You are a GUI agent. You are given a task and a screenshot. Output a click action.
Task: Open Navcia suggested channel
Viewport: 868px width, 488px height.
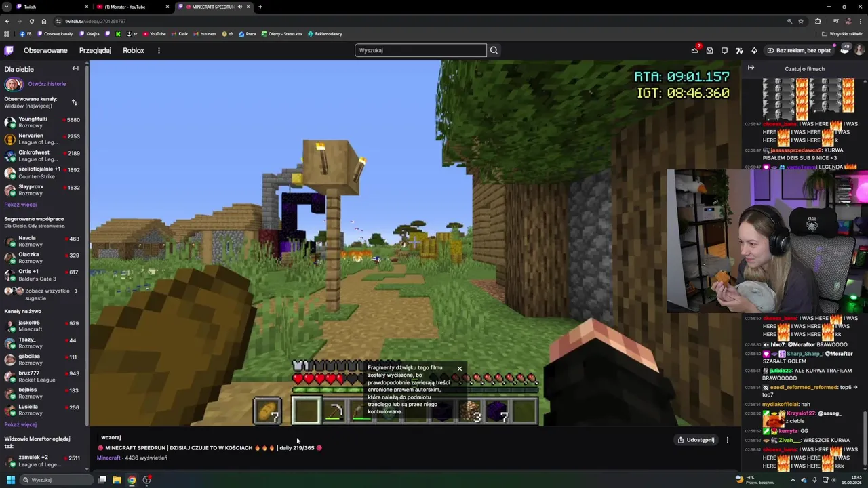point(43,241)
